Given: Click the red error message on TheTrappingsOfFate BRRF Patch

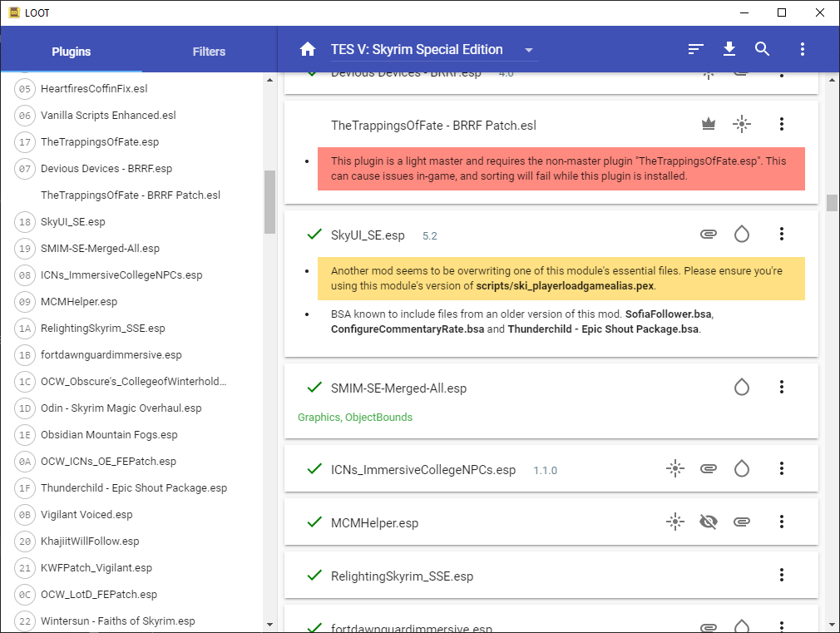Looking at the screenshot, I should click(561, 169).
